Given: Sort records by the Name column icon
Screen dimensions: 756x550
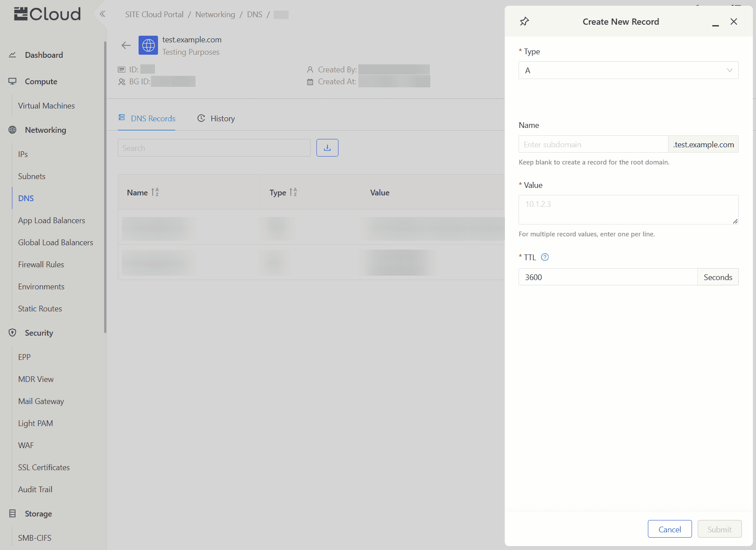Looking at the screenshot, I should pos(155,192).
